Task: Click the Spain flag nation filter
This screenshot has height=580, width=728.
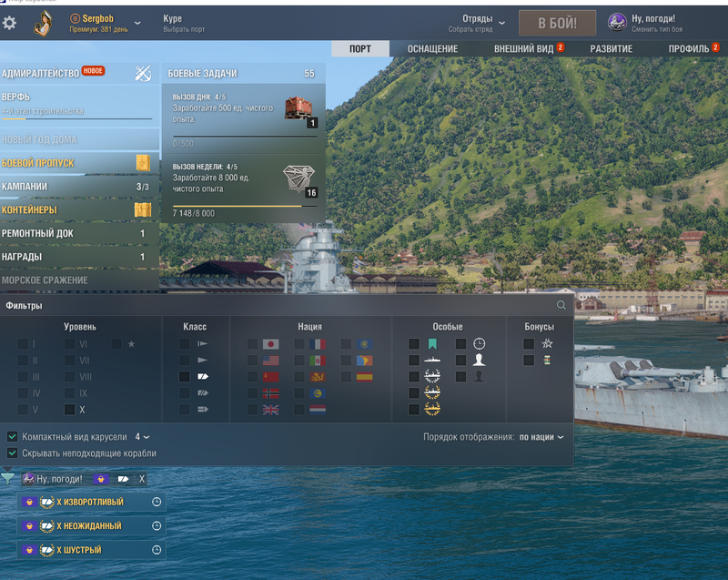Action: tap(365, 377)
